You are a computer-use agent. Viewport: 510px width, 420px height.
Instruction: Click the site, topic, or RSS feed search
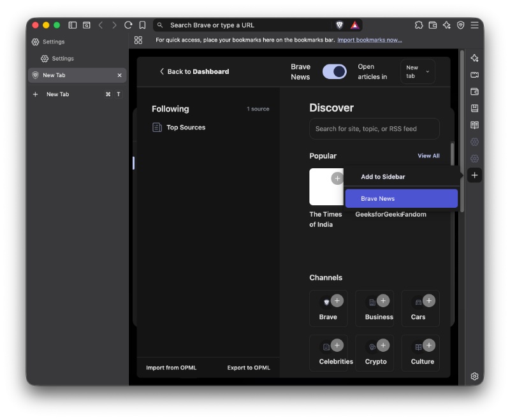tap(374, 129)
